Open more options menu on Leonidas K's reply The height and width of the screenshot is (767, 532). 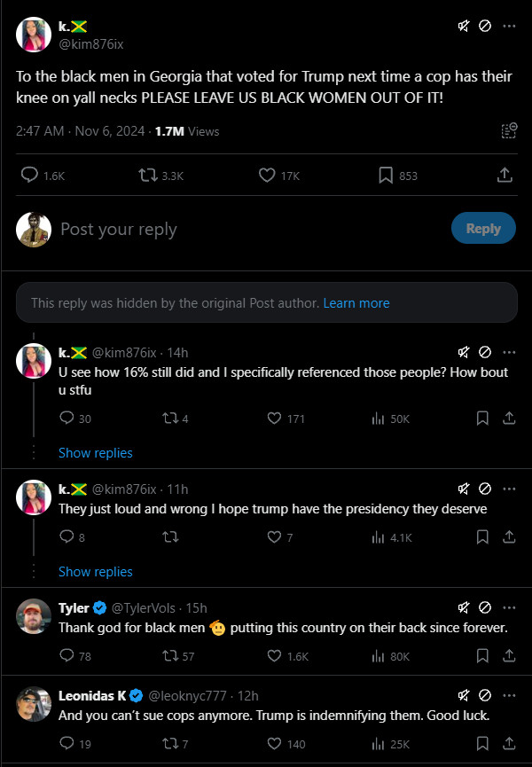pyautogui.click(x=509, y=695)
